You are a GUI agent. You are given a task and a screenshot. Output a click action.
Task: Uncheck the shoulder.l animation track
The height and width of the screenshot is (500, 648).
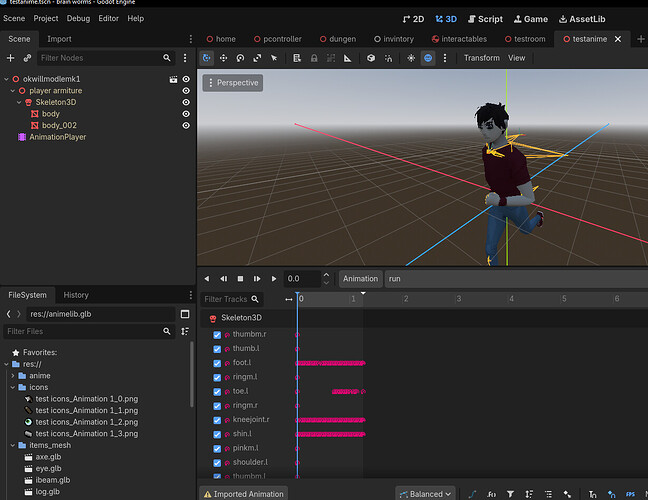(x=217, y=463)
